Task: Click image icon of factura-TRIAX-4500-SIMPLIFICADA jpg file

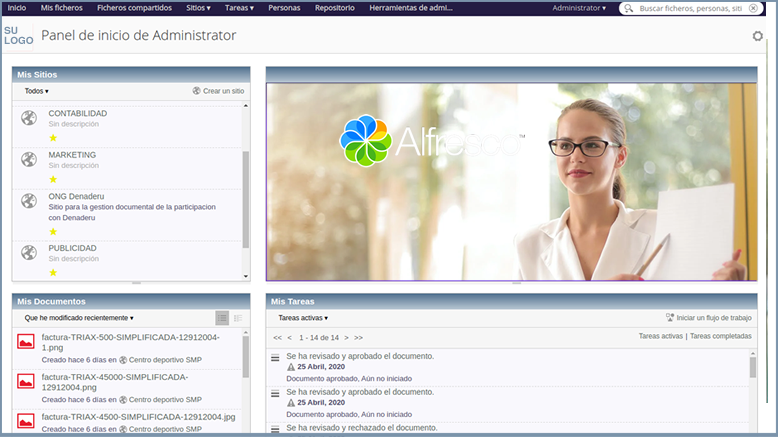Action: point(26,421)
